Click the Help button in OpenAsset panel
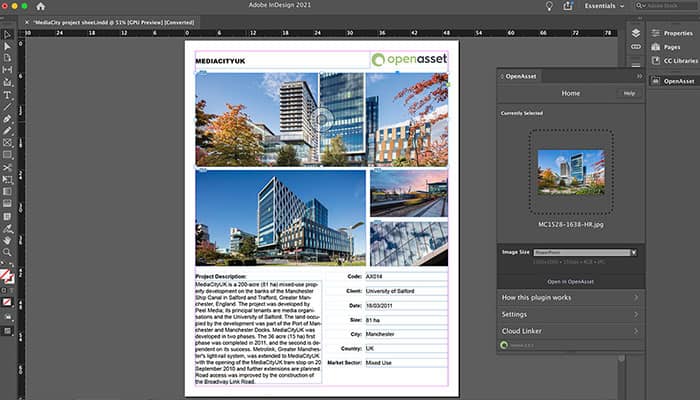Image resolution: width=700 pixels, height=400 pixels. [629, 93]
